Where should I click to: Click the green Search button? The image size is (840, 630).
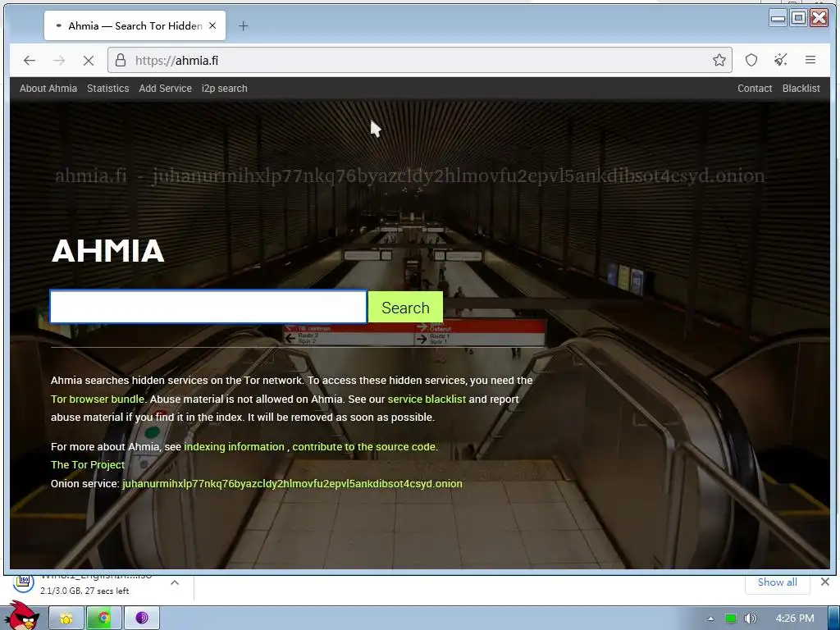coord(405,308)
